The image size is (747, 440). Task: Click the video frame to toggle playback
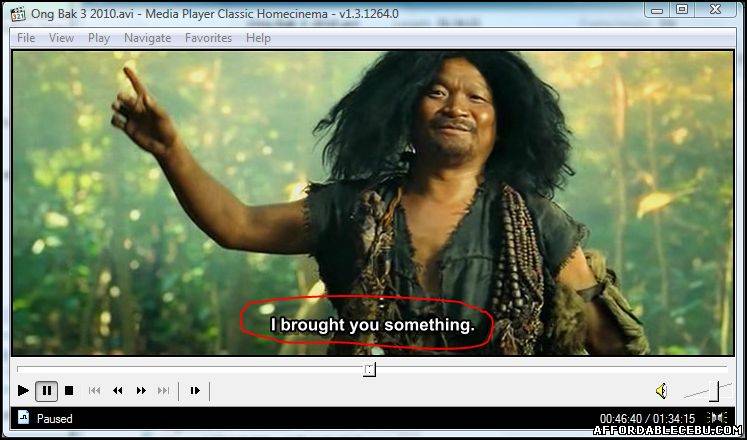(x=373, y=203)
